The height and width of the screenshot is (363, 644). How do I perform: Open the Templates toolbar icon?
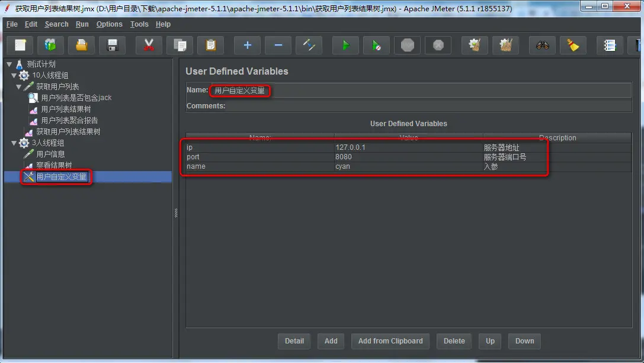50,45
